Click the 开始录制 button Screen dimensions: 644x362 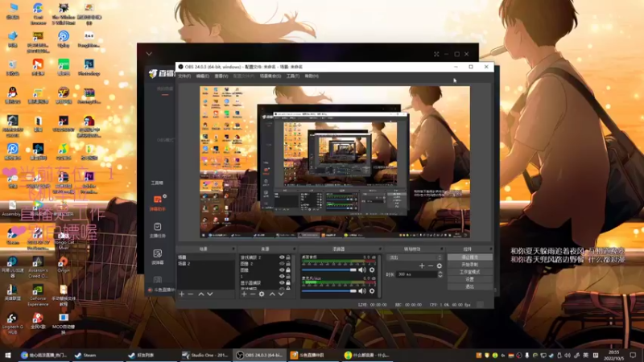(x=470, y=265)
